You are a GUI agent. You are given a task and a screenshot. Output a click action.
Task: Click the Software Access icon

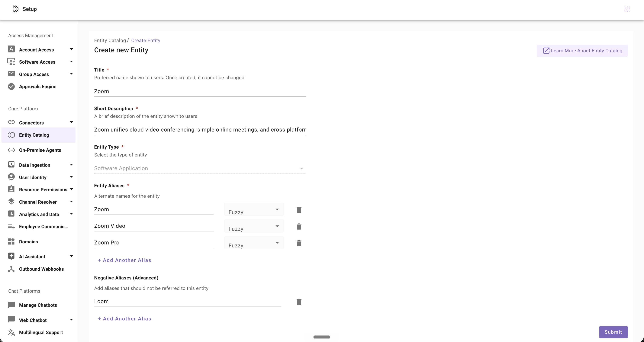[11, 61]
